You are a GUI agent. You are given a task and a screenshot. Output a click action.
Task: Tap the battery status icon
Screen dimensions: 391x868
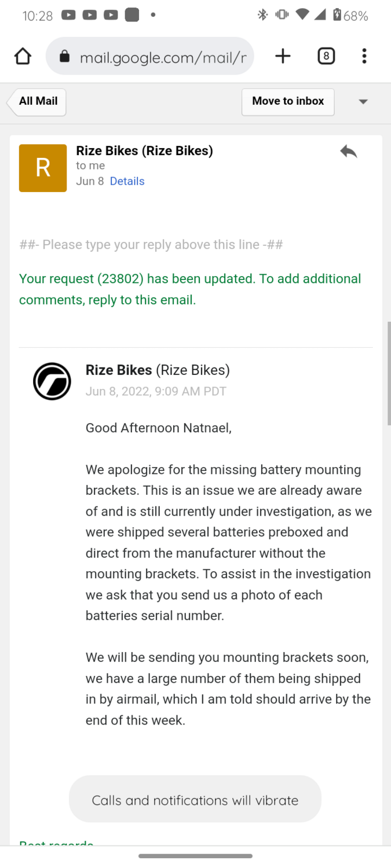337,16
